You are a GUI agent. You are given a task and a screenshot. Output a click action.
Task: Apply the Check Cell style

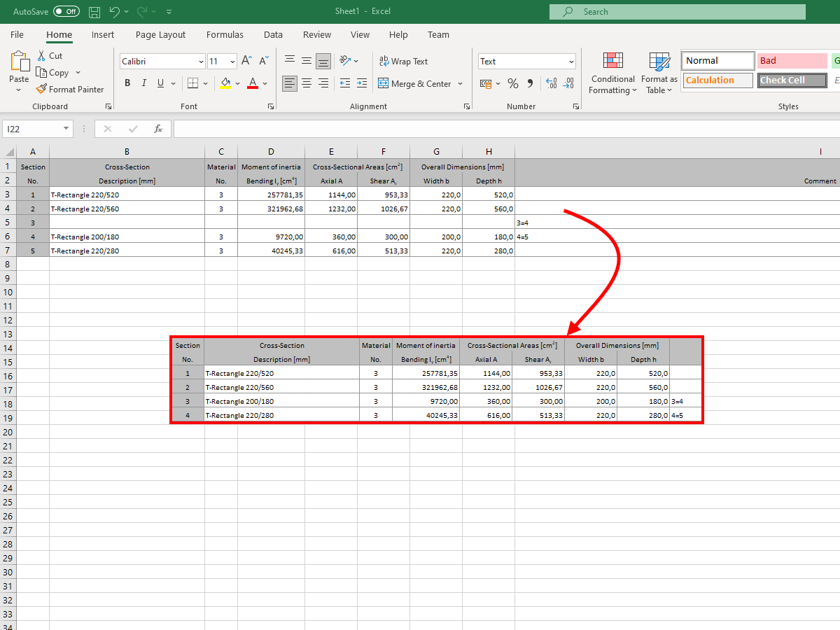click(792, 80)
